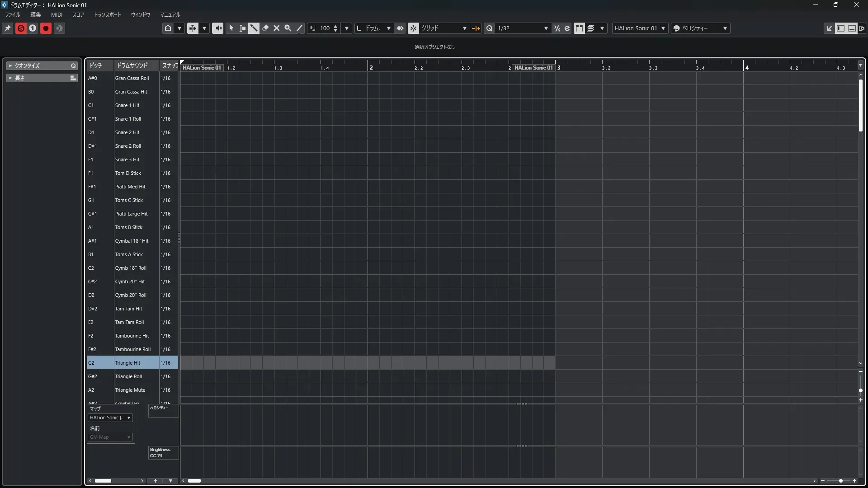The height and width of the screenshot is (488, 868).
Task: Select the Triangle Hit drum row
Action: coord(127,363)
